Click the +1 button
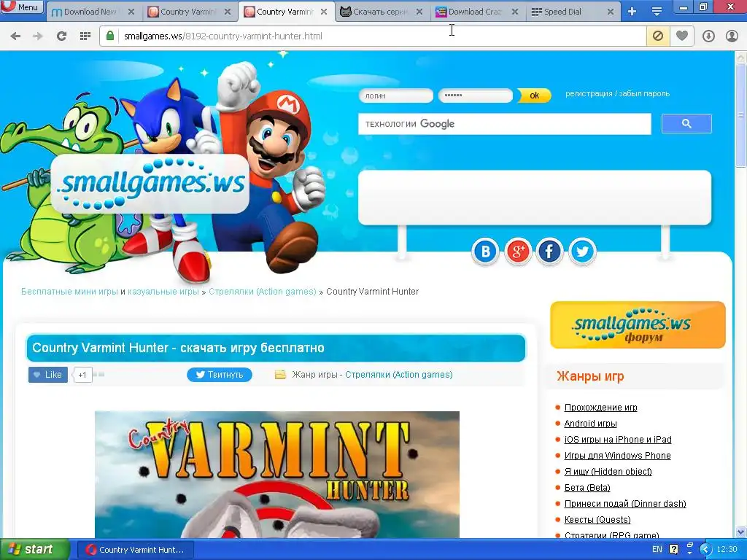The width and height of the screenshot is (747, 560). point(82,375)
